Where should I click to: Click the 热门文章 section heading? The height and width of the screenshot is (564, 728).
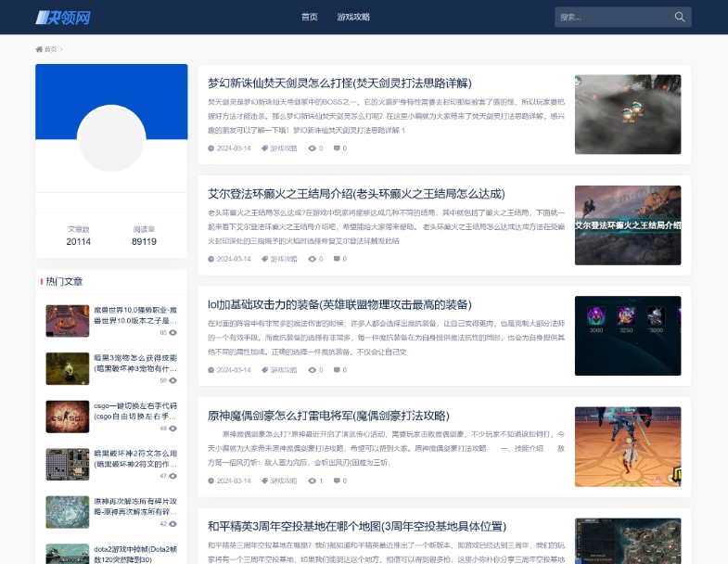tap(64, 281)
